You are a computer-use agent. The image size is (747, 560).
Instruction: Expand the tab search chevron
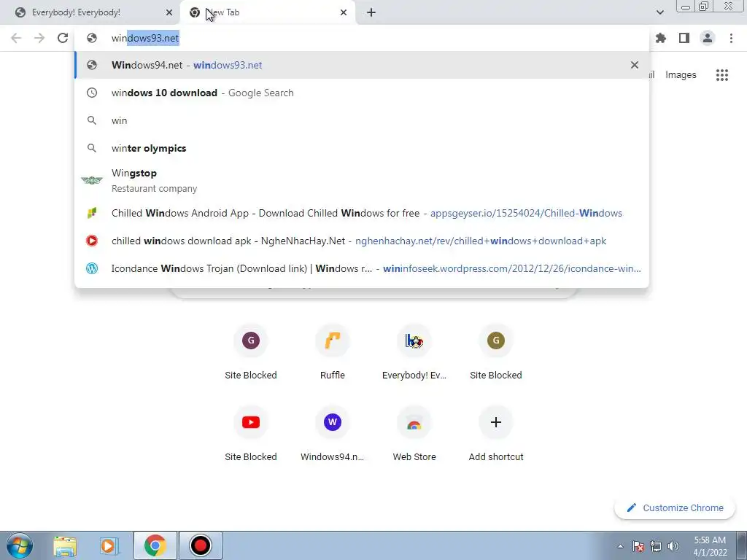pos(659,12)
